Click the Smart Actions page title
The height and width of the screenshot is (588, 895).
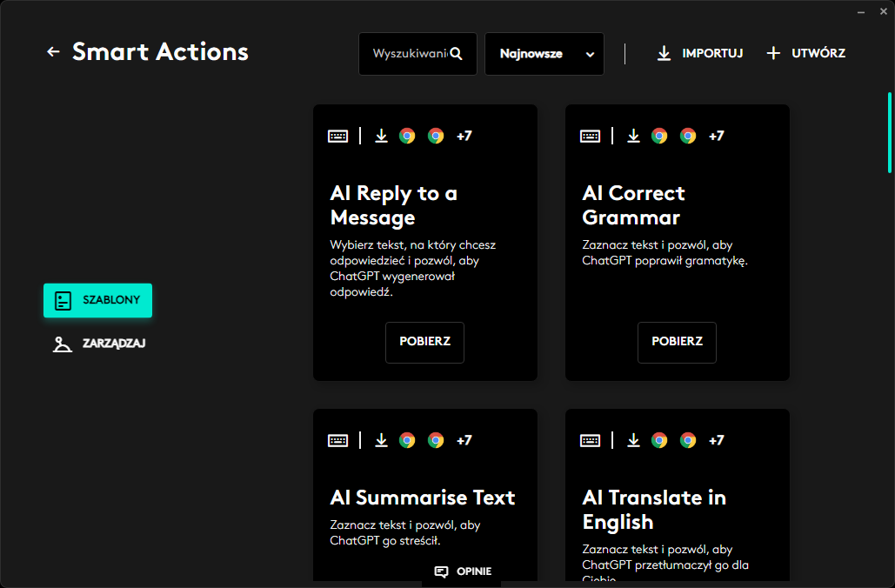coord(160,52)
